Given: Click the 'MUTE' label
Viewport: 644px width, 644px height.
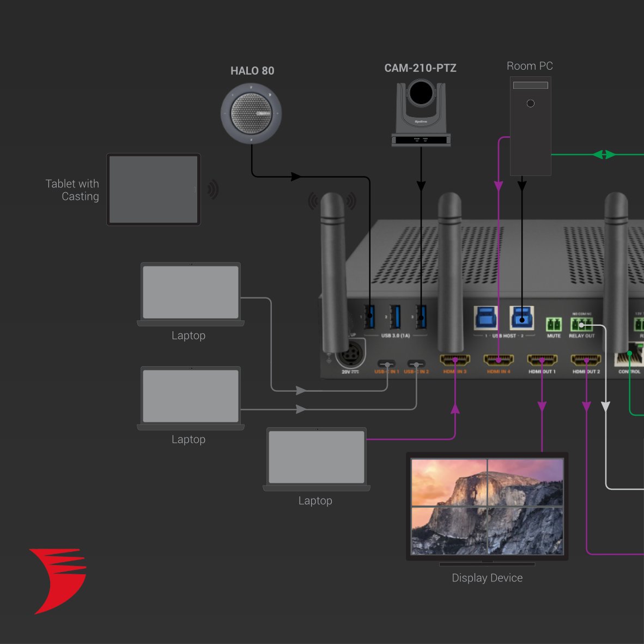Looking at the screenshot, I should [x=554, y=336].
